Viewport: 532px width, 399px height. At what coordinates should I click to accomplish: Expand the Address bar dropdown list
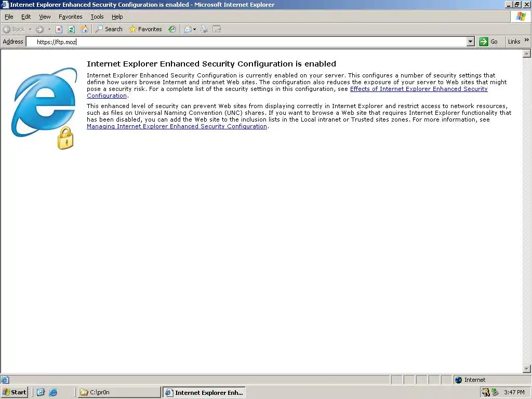click(470, 42)
